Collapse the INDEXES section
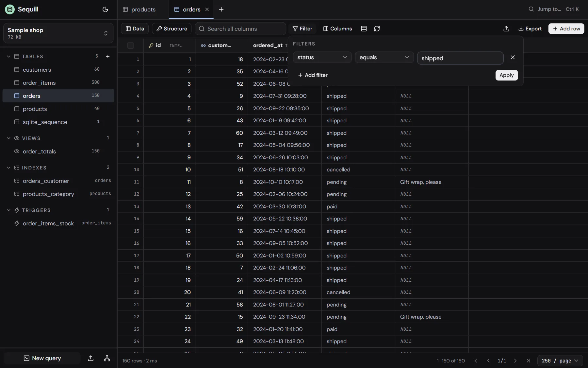 (x=8, y=168)
